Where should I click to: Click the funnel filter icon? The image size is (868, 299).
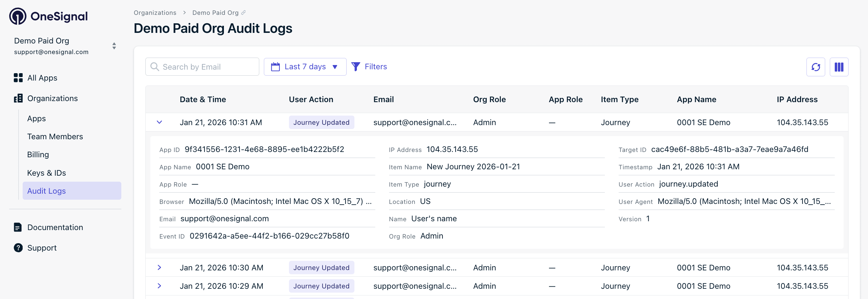[355, 67]
